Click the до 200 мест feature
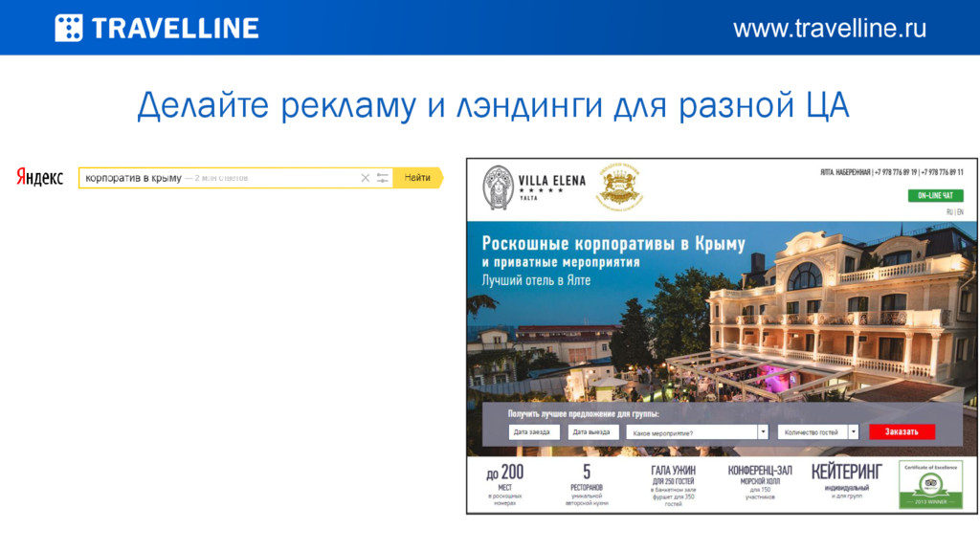980x551 pixels. (x=505, y=484)
